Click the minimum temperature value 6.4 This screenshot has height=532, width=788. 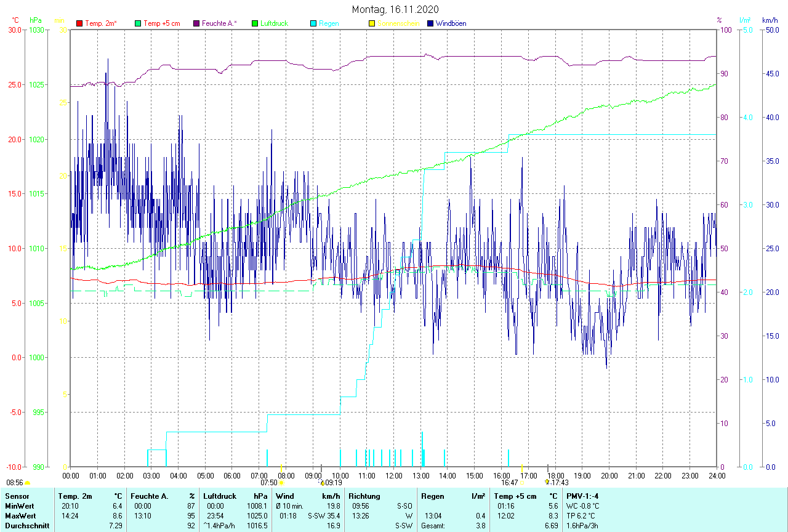pos(117,506)
